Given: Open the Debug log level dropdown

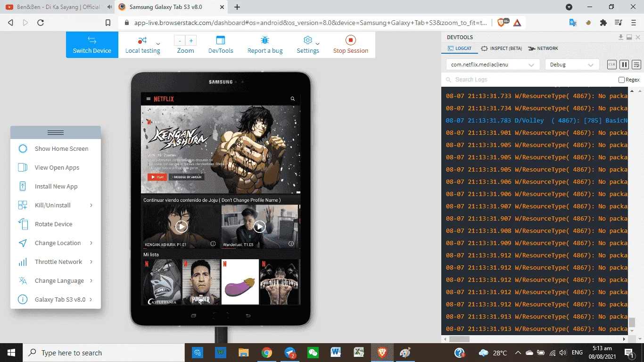Looking at the screenshot, I should (x=572, y=65).
